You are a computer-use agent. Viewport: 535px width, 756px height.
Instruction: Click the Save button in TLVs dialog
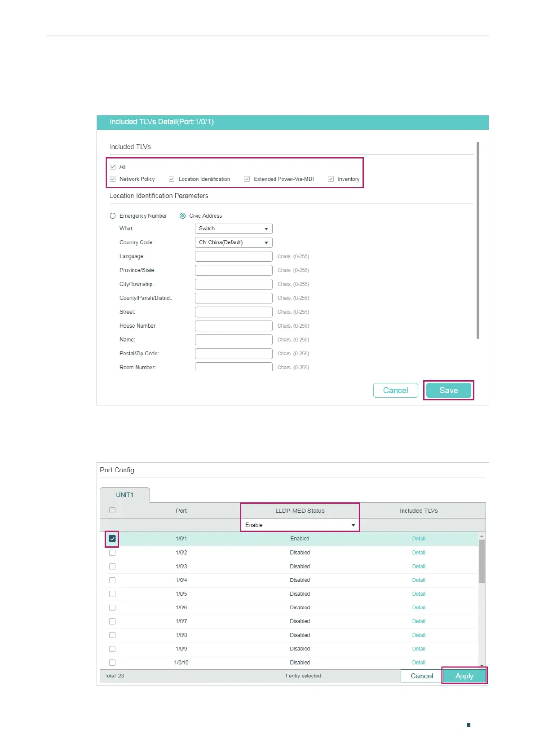coord(448,391)
